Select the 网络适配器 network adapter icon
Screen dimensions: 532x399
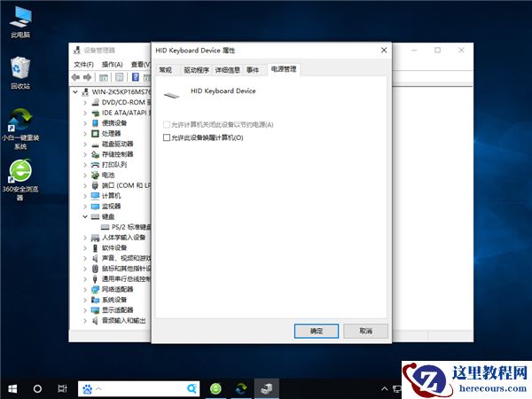pos(96,289)
